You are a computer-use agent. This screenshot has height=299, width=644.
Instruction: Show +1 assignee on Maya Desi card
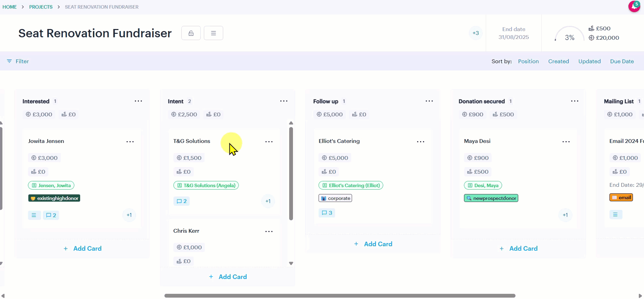pyautogui.click(x=565, y=215)
